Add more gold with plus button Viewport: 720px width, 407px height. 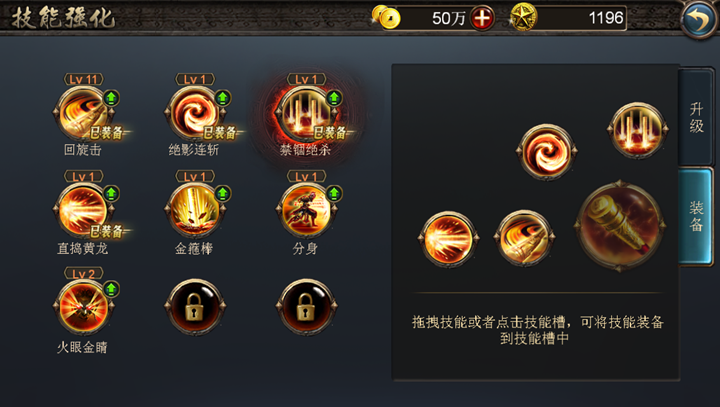[482, 18]
